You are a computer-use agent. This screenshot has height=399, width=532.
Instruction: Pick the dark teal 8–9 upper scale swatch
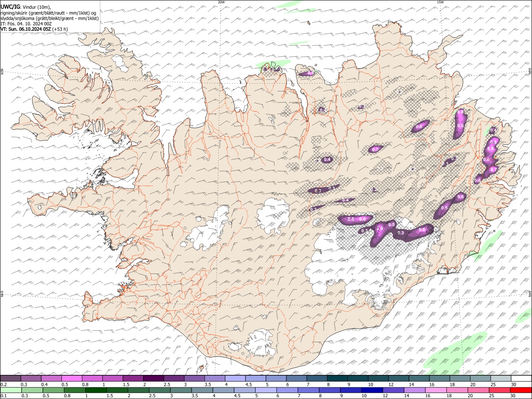coord(337,379)
